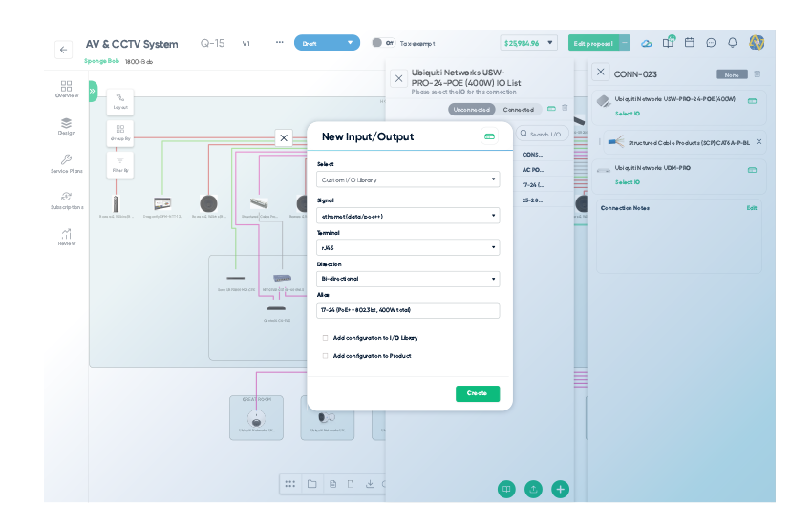Click Edit next to Connection Notes
This screenshot has width=812, height=525.
[752, 207]
